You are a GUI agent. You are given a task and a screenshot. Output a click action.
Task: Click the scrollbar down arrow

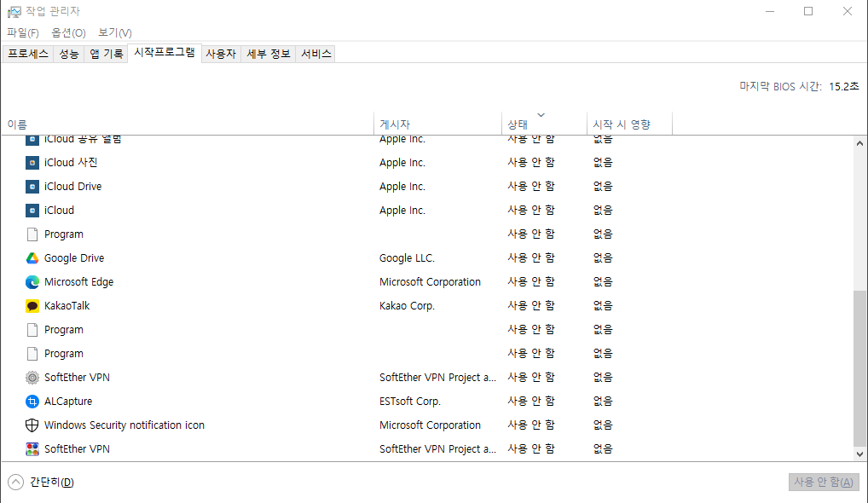click(x=859, y=454)
